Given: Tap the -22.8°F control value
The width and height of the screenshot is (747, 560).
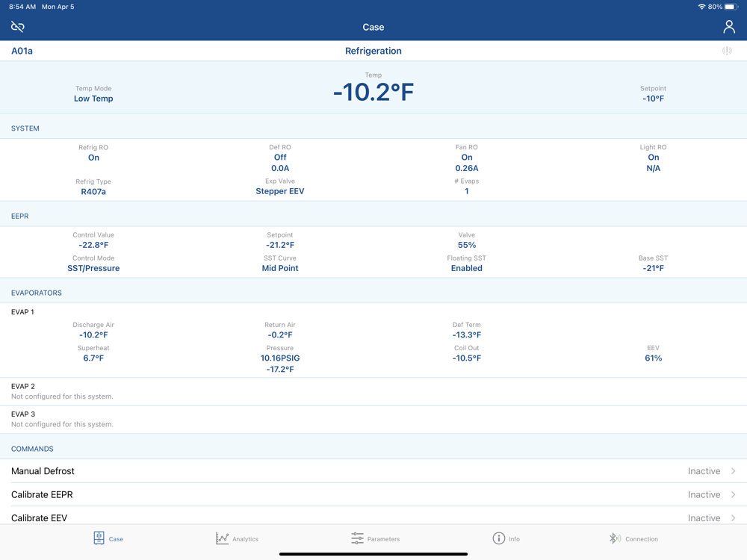Looking at the screenshot, I should (x=93, y=245).
